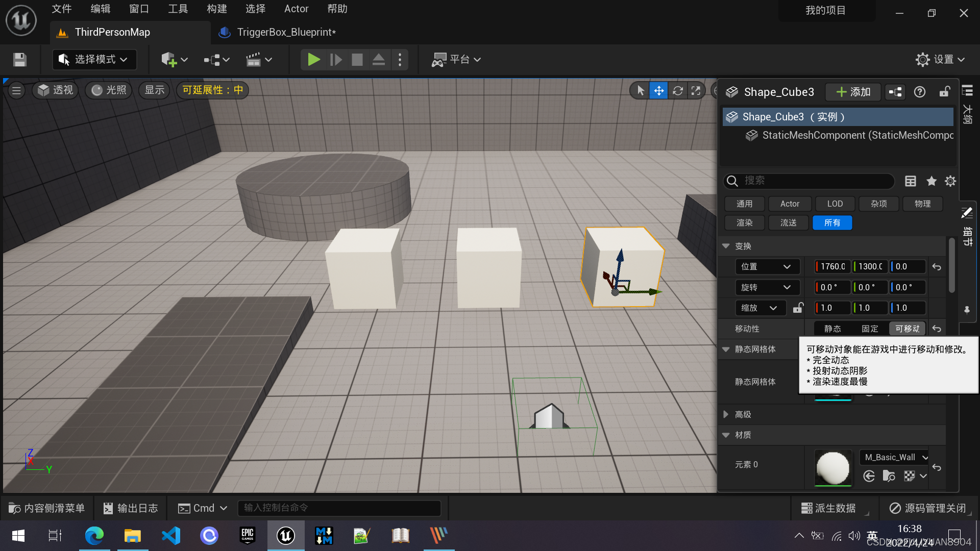Toggle the favorites star filter
Viewport: 980px width, 551px height.
pos(931,181)
